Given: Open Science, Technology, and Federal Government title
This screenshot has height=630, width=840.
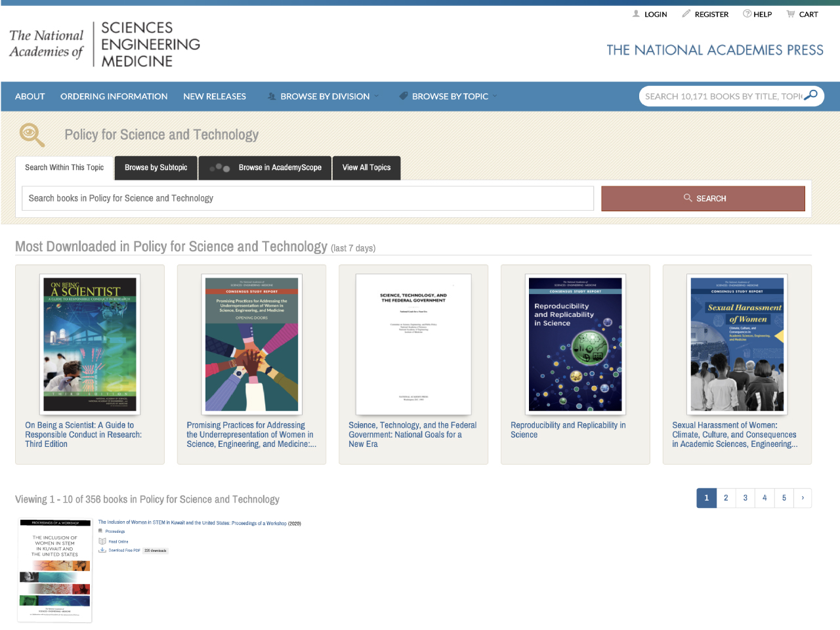Looking at the screenshot, I should [x=413, y=434].
